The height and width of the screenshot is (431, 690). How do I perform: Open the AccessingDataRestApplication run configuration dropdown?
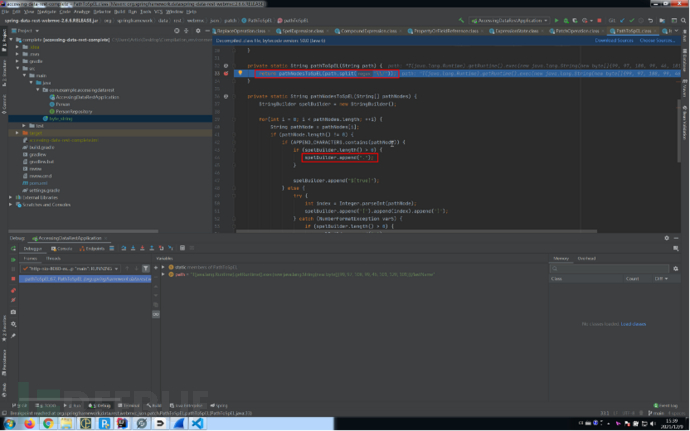click(x=509, y=20)
